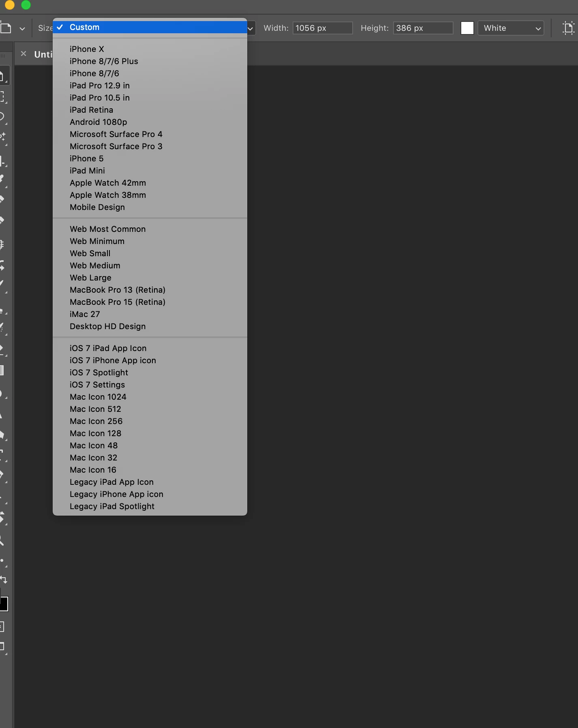Pick MacBook Pro 15 (Retina) size
Viewport: 578px width, 728px height.
(150, 302)
